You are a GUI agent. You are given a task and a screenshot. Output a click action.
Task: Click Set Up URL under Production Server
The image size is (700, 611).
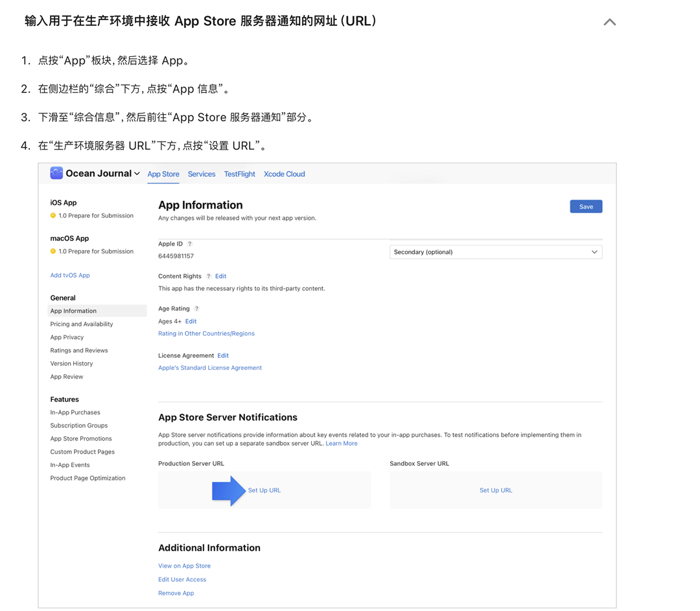264,490
